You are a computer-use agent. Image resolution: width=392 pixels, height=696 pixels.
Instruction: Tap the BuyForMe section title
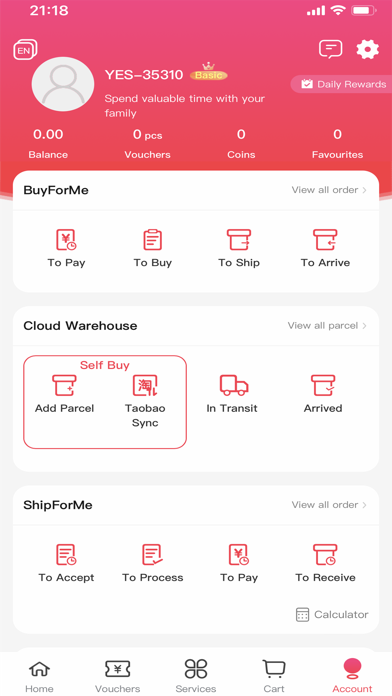(x=56, y=190)
